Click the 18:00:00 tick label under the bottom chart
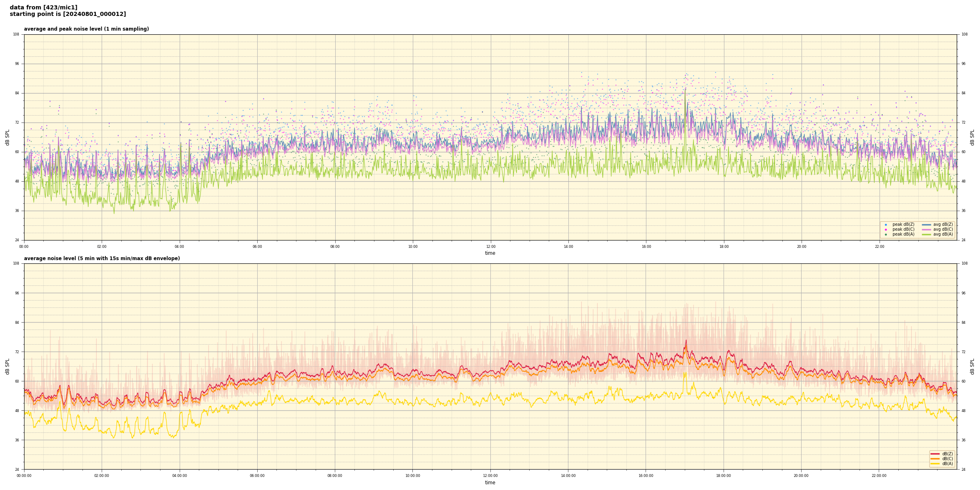Image resolution: width=980 pixels, height=490 pixels. 724,476
